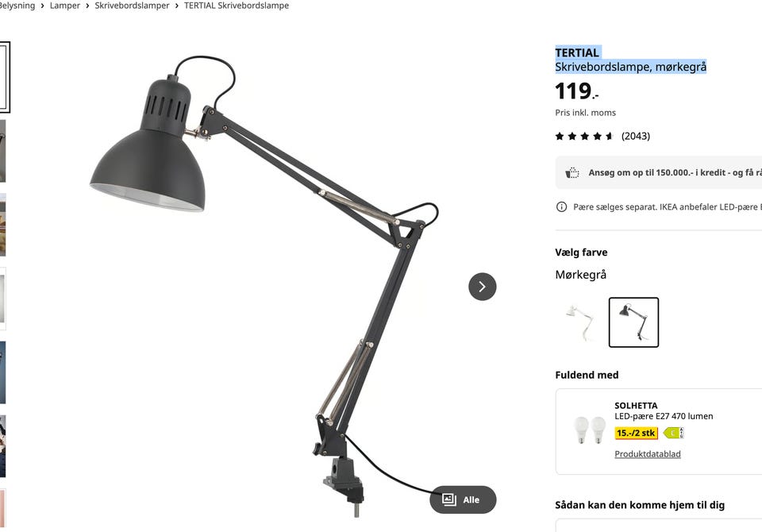762x532 pixels.
Task: Click SOLHETTA LED bulbs product image
Action: click(x=590, y=430)
